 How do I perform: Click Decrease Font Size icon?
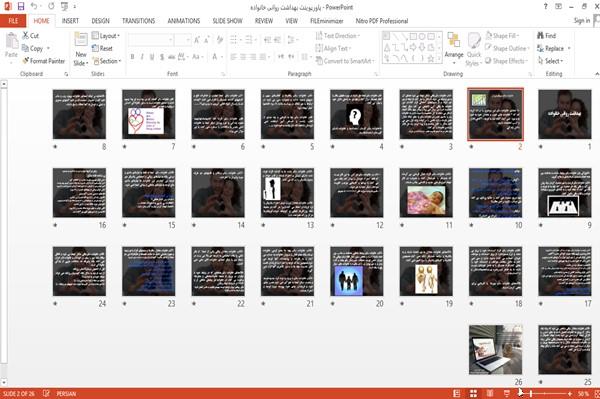207,39
